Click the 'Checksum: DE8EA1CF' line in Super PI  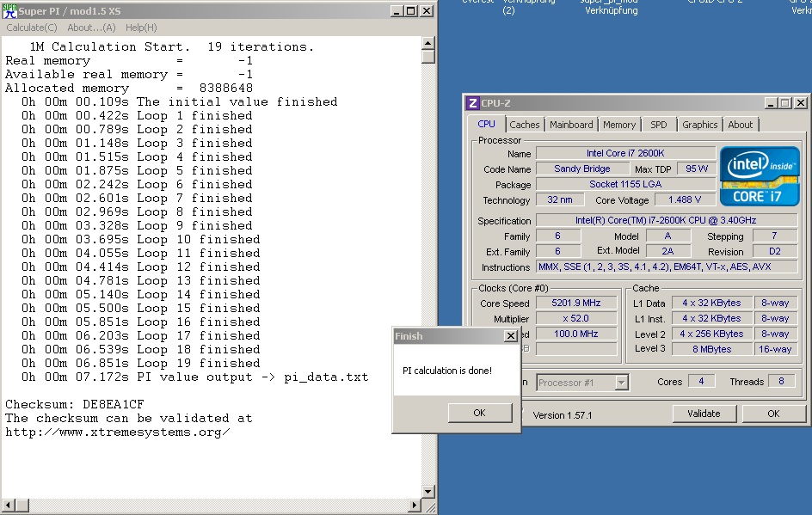coord(75,404)
